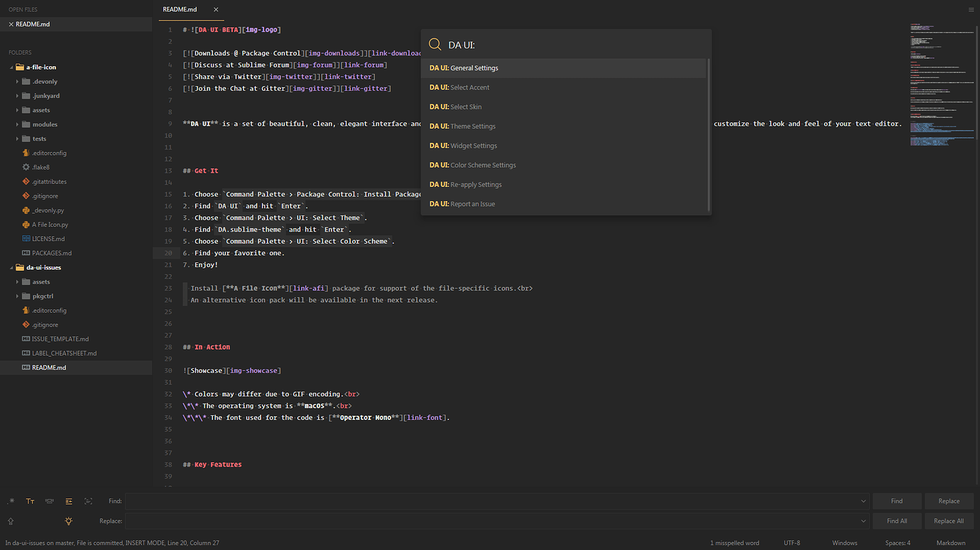Viewport: 980px width, 550px height.
Task: Click the ISSUE_TEMPLATE.md markdown icon
Action: [x=26, y=339]
